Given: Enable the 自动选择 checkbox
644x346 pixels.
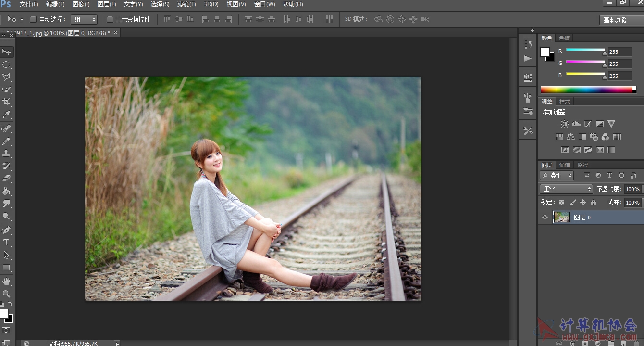Looking at the screenshot, I should click(33, 19).
